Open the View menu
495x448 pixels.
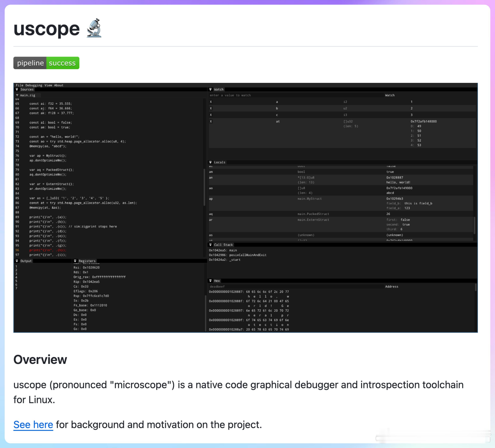(48, 85)
